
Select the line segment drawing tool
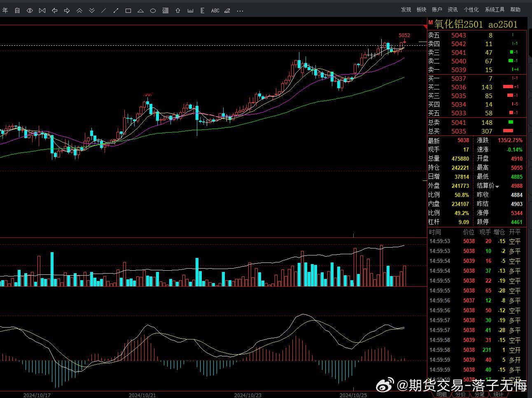pyautogui.click(x=116, y=10)
